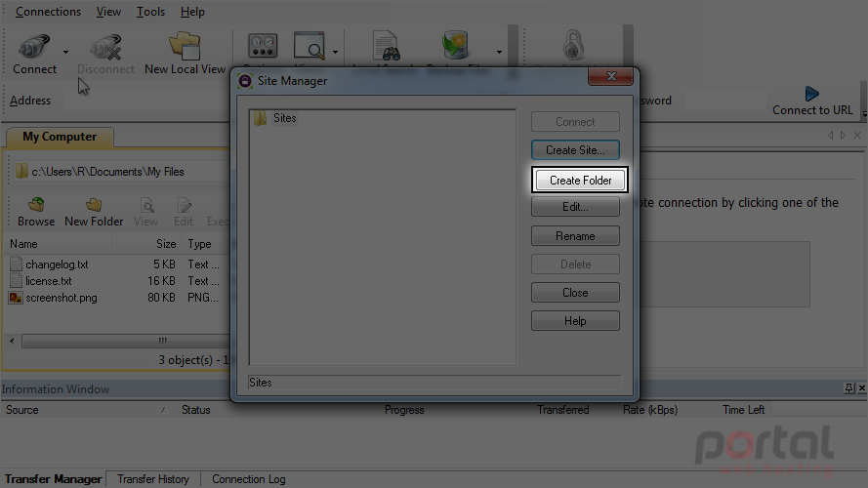Select the changelog.txt file
868x488 pixels.
pyautogui.click(x=57, y=264)
